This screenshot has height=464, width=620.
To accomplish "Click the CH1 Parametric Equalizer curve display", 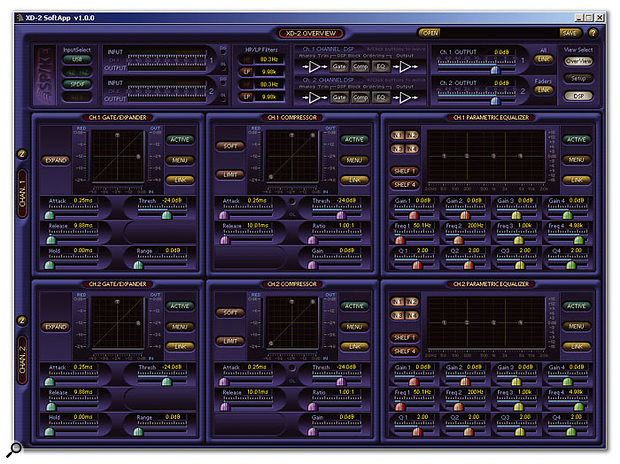I will (x=486, y=156).
